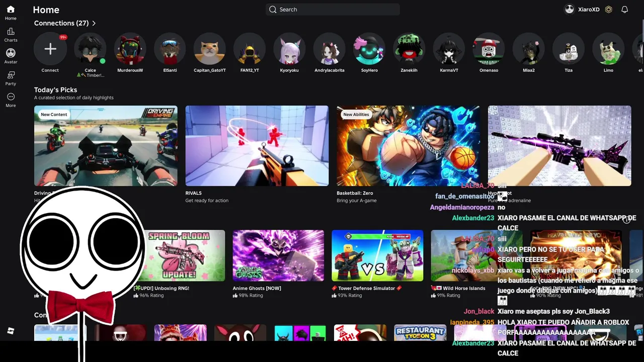
Task: Click the Connections (27) heading
Action: (61, 23)
